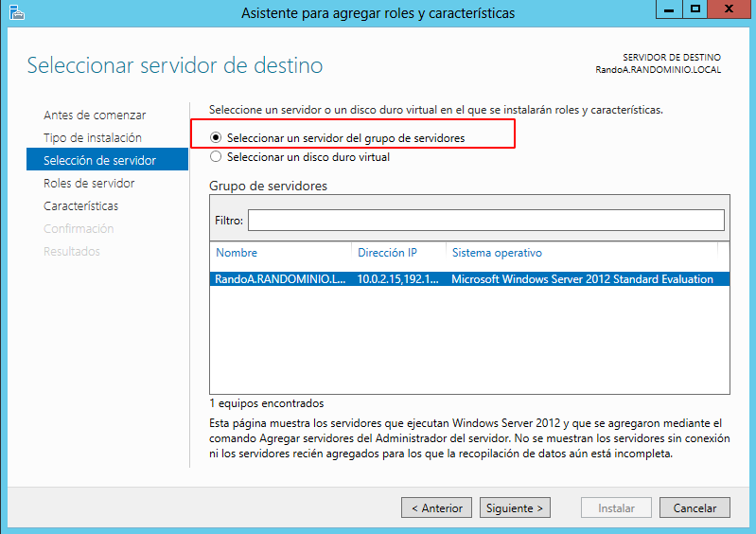The height and width of the screenshot is (534, 756).
Task: Click the wizard icon in the title bar
Action: pos(17,12)
